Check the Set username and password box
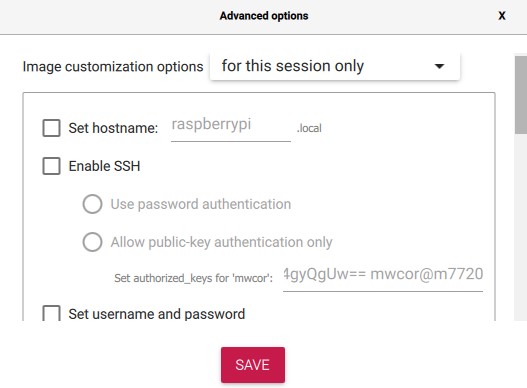527x388 pixels. (51, 313)
